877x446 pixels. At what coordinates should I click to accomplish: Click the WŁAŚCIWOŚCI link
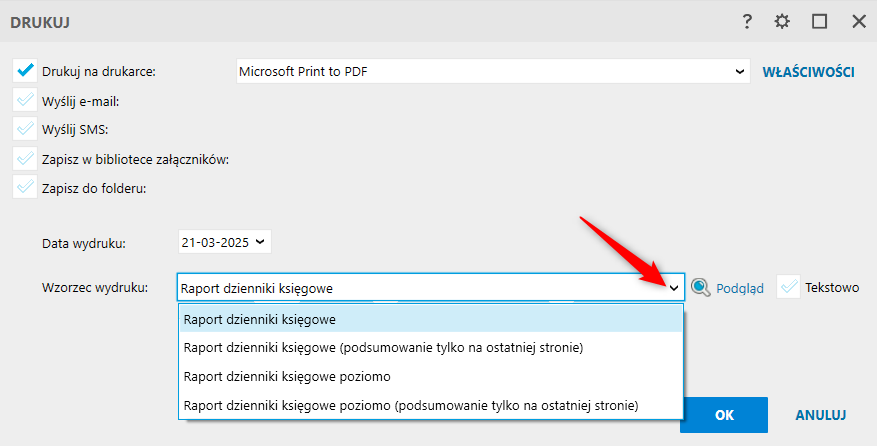click(808, 72)
